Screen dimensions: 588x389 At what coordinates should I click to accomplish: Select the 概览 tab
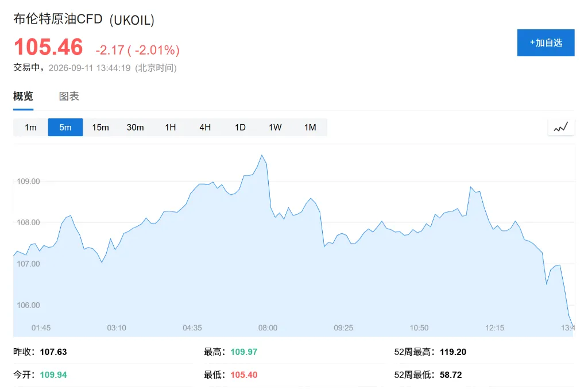23,97
